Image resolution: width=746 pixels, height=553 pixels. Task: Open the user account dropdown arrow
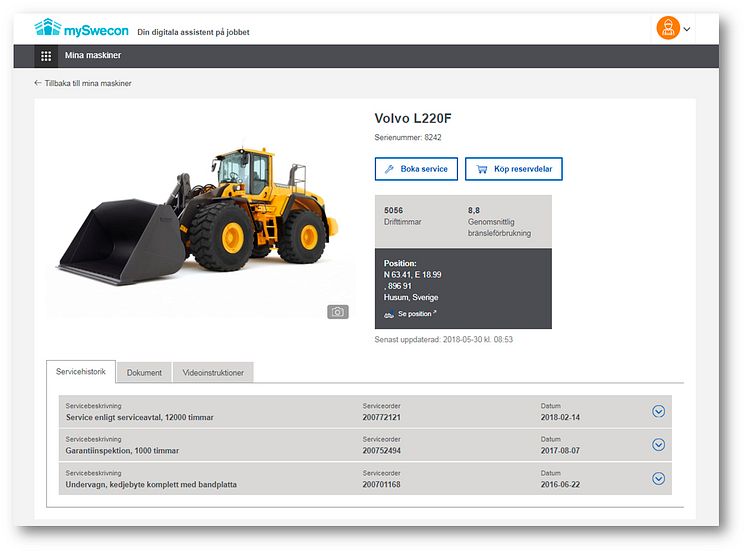click(x=687, y=29)
